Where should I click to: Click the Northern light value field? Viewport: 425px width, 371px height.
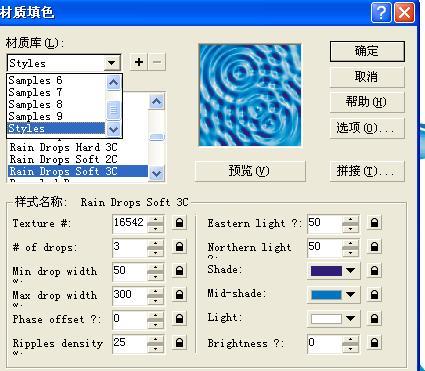(x=325, y=247)
